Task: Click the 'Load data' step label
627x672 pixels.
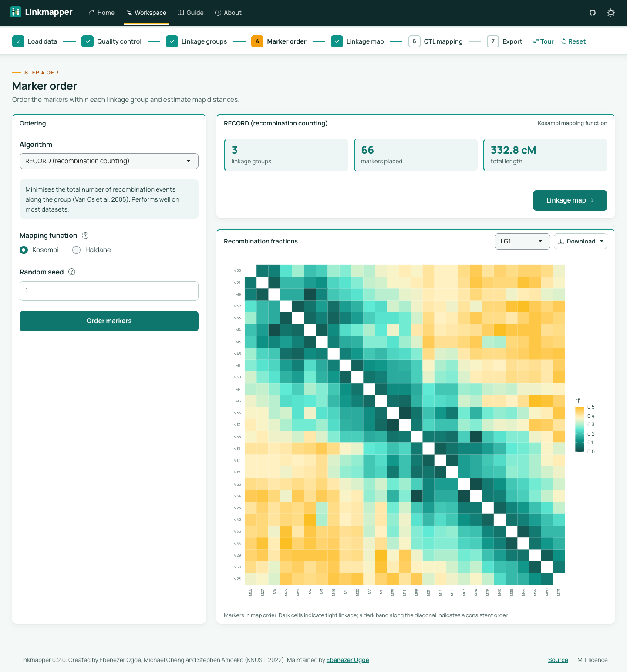Action: pos(42,41)
